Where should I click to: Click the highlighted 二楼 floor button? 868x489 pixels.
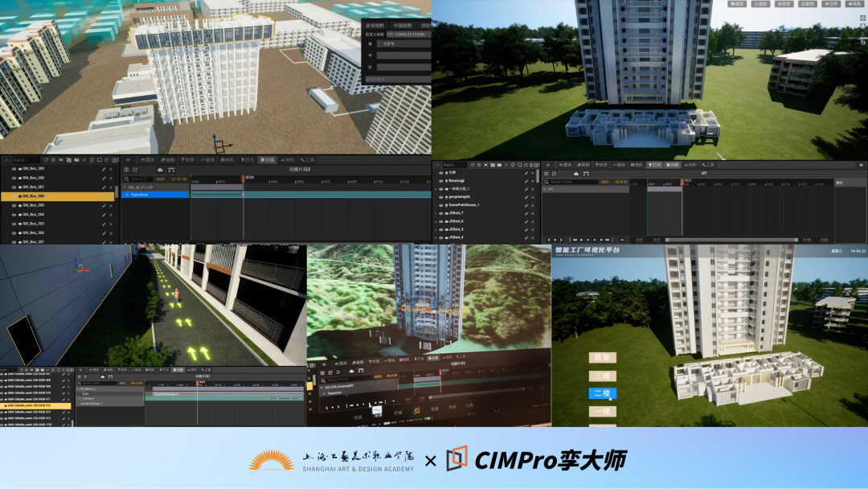tap(602, 393)
